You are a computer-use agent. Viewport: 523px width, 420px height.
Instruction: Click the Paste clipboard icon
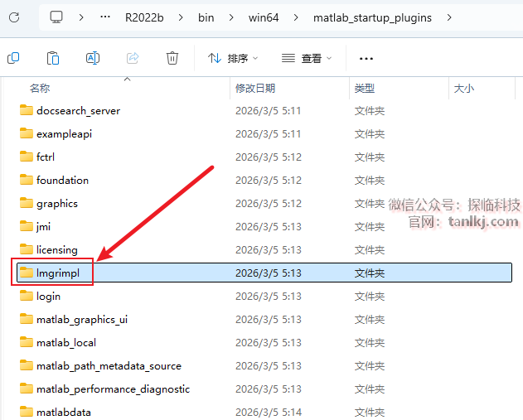point(53,58)
